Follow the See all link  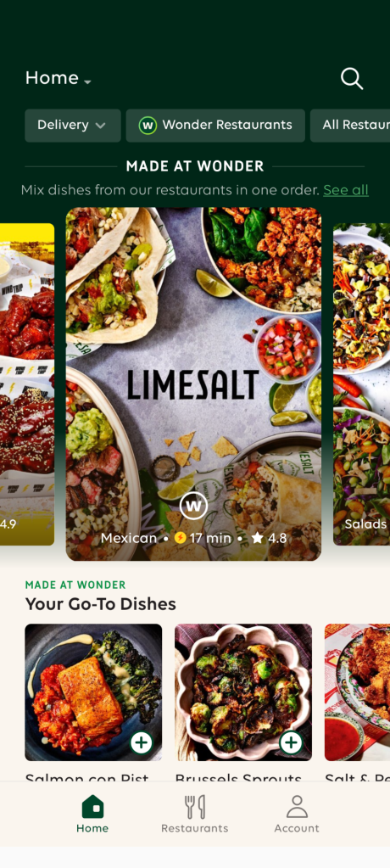[x=346, y=190]
